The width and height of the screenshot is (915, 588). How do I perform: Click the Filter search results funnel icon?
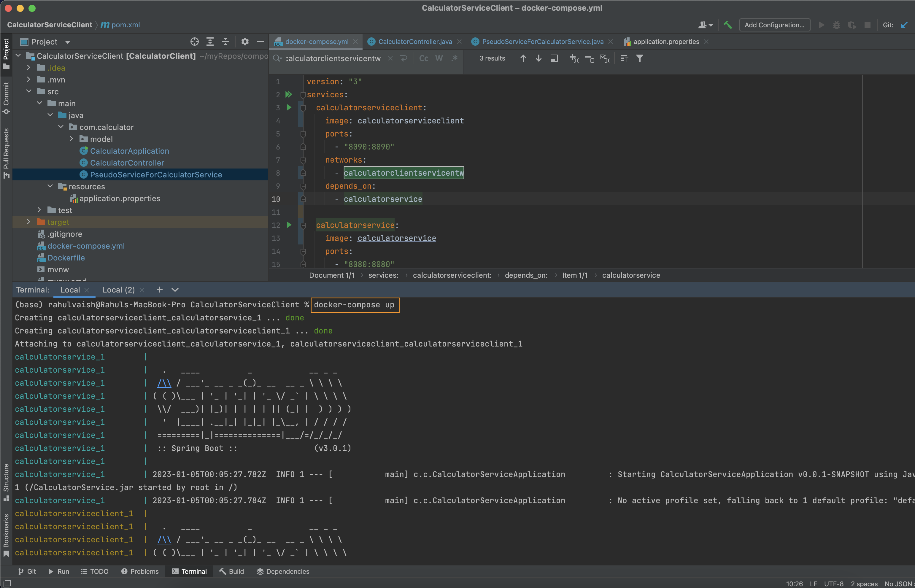click(640, 58)
